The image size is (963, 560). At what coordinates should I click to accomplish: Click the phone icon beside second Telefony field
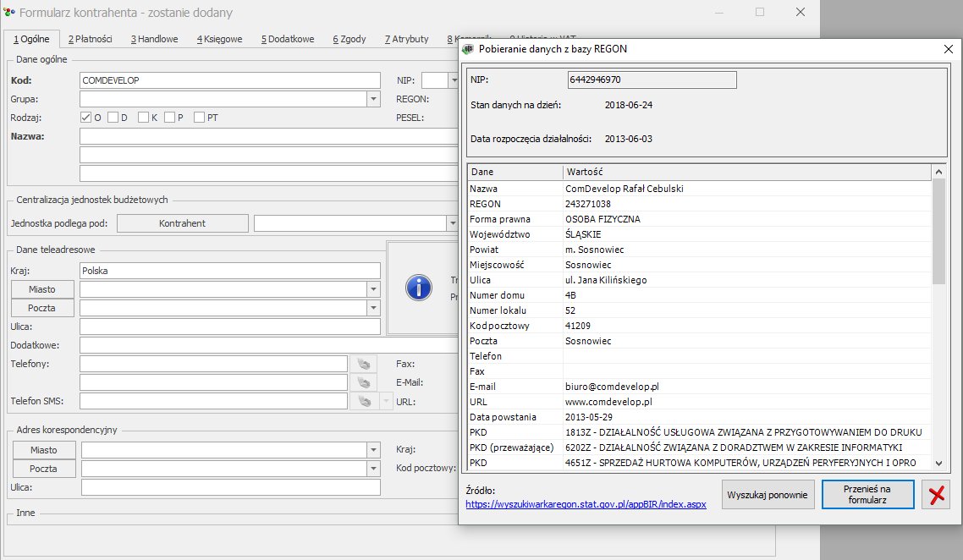pyautogui.click(x=364, y=382)
